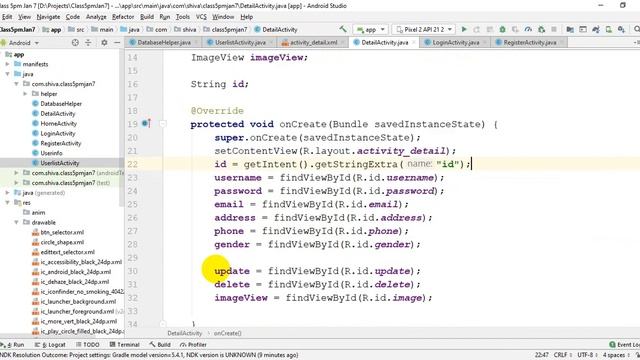The height and width of the screenshot is (360, 640).
Task: Open SDK Manager icon in toolbar
Action: (x=621, y=29)
